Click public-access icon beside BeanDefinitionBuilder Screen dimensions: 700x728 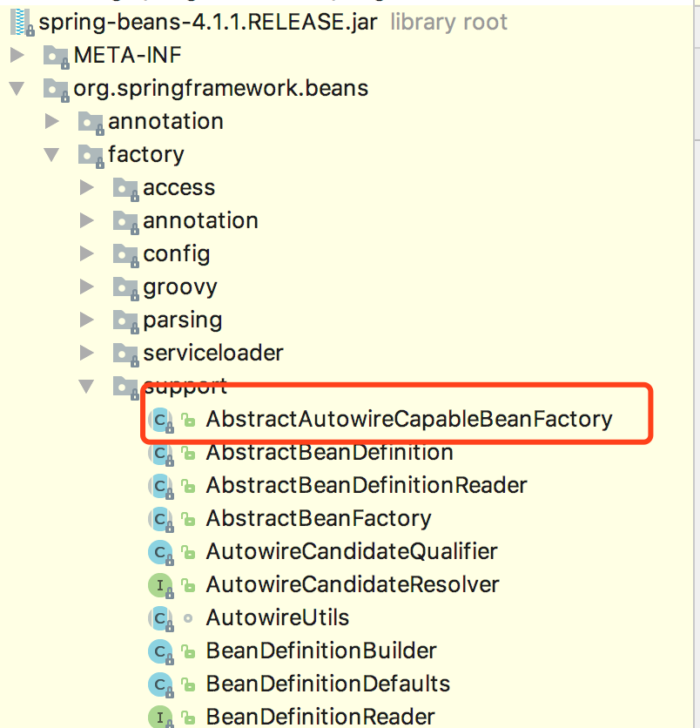point(188,651)
